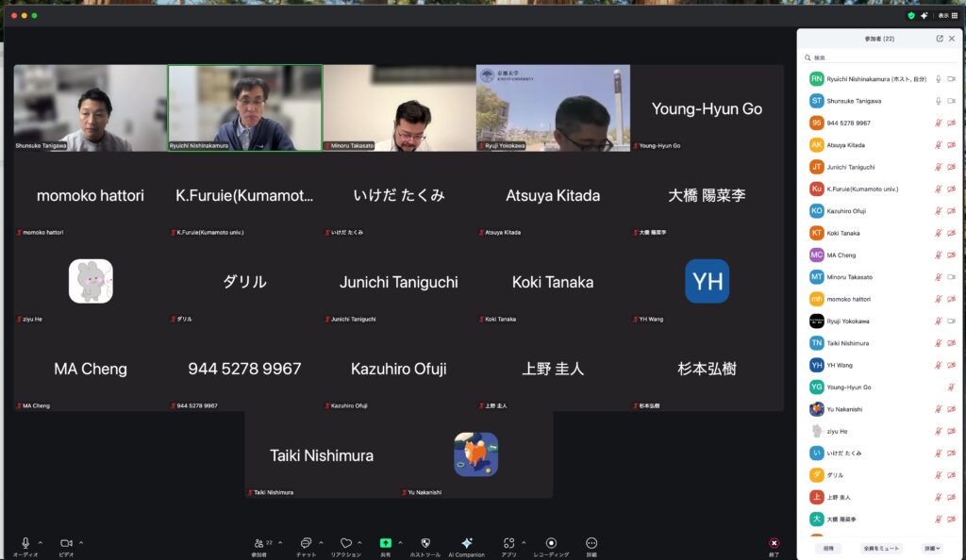Open ホストツール host tools shield icon

tap(425, 544)
